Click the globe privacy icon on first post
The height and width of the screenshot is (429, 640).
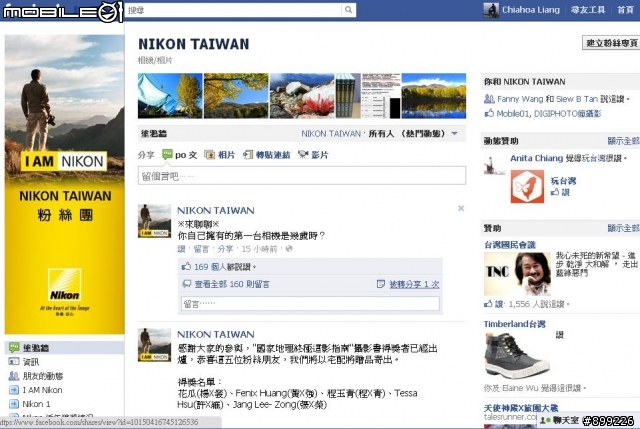[x=289, y=249]
